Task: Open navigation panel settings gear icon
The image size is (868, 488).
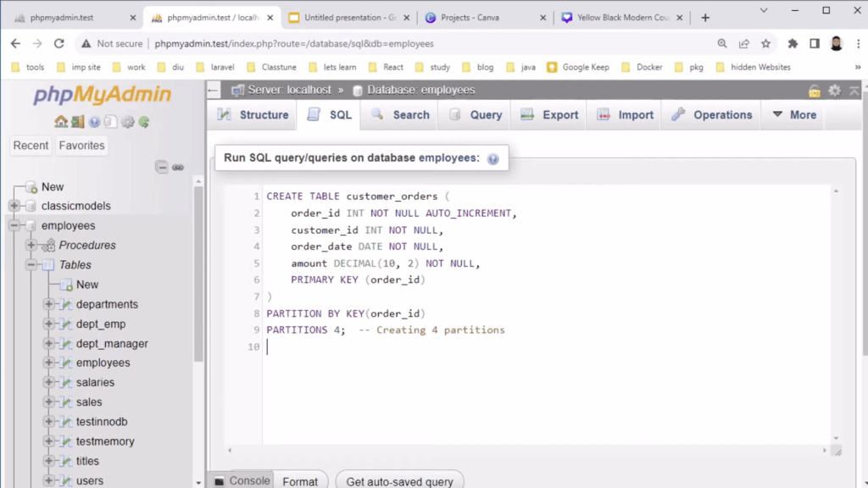Action: click(x=128, y=122)
